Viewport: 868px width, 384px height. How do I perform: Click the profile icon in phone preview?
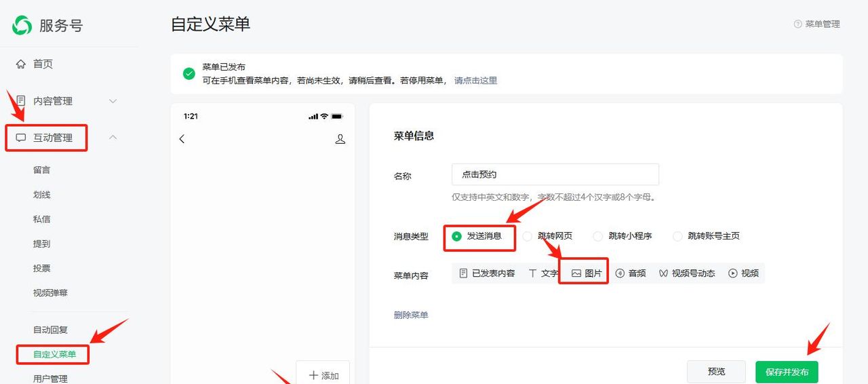pyautogui.click(x=340, y=139)
